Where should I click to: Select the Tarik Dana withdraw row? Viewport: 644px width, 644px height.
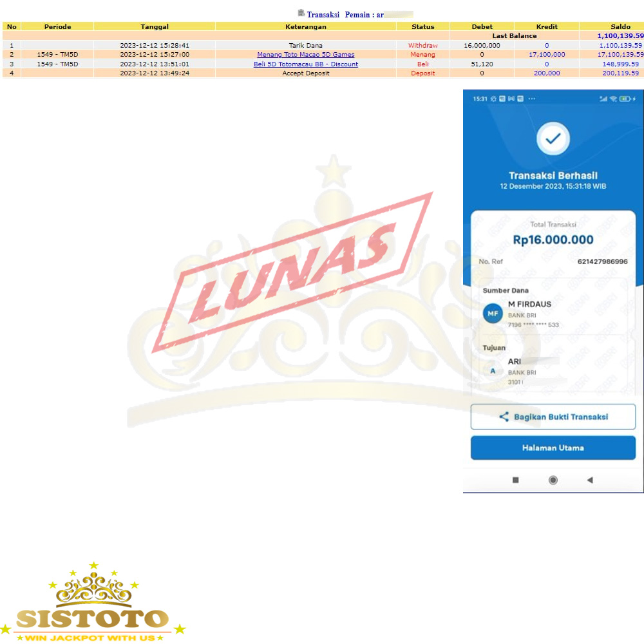[305, 46]
